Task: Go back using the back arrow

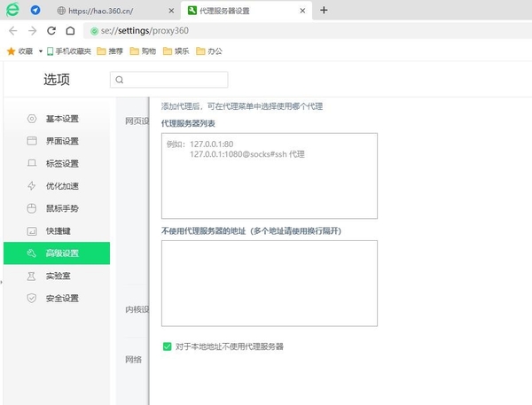Action: (12, 30)
